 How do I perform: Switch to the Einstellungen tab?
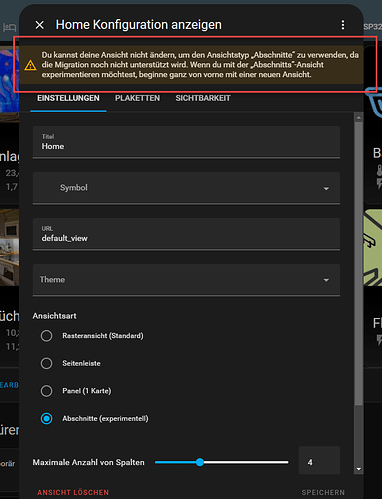click(x=68, y=98)
